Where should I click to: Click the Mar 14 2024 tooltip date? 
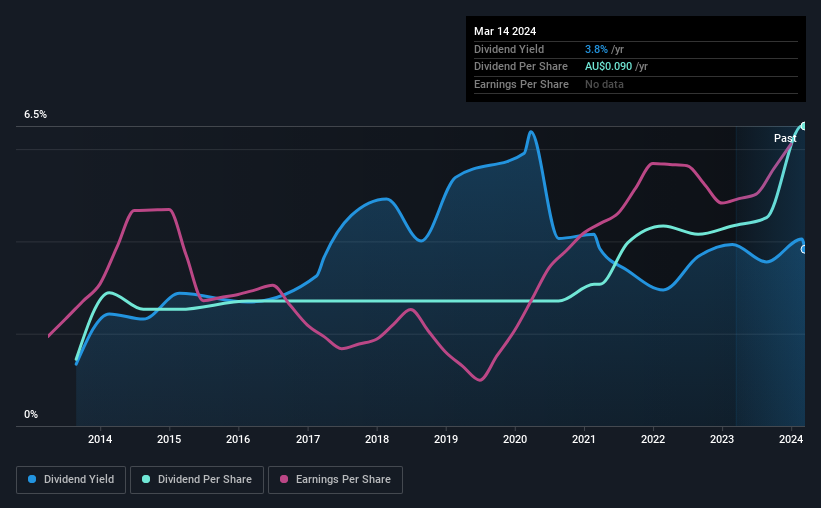point(505,31)
